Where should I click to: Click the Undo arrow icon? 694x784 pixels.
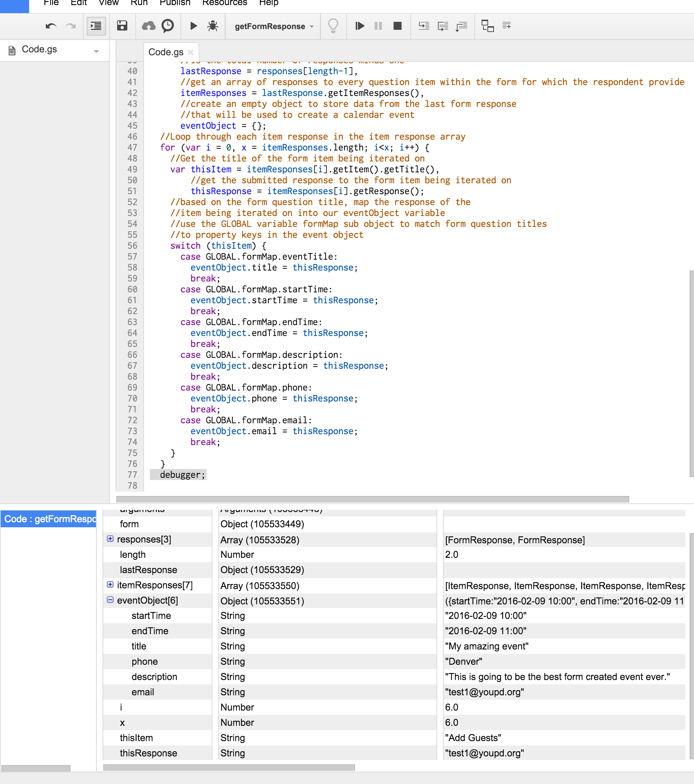pos(51,27)
